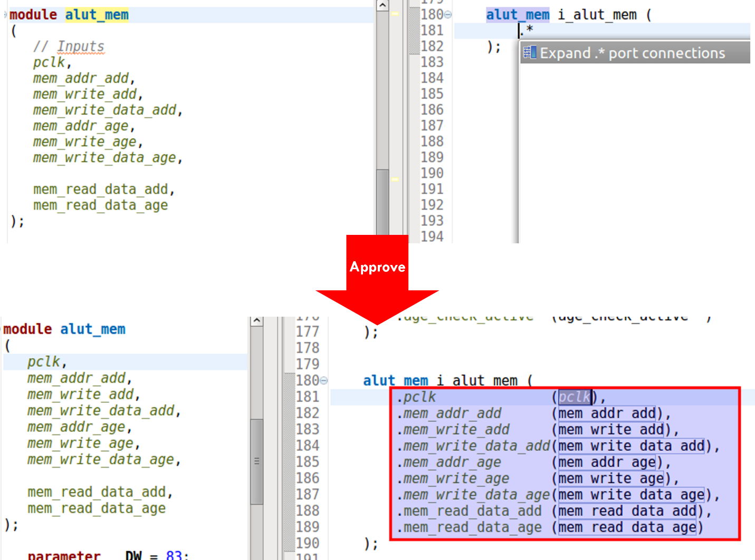The height and width of the screenshot is (560, 755).
Task: Click the lower yellow marker in the overview ruler
Action: (x=395, y=179)
